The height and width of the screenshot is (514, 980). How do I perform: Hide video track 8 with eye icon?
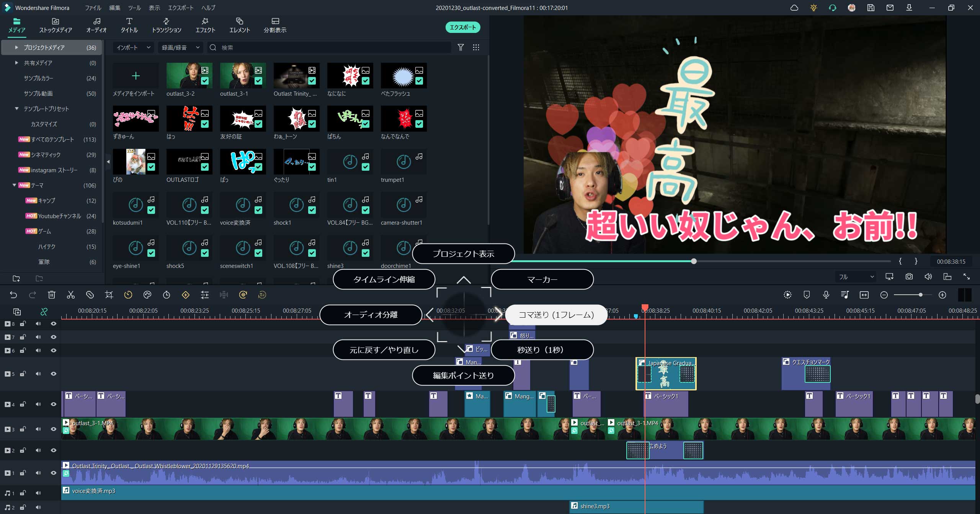[54, 324]
